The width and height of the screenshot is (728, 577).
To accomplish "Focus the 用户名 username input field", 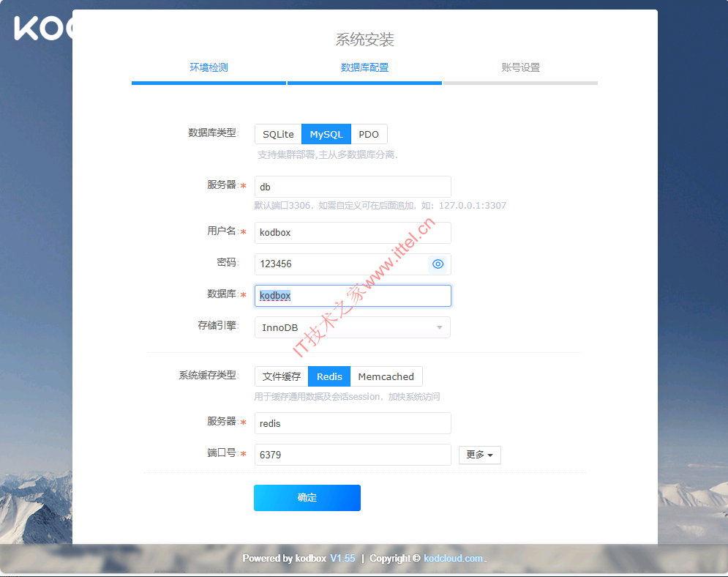I will coord(353,232).
